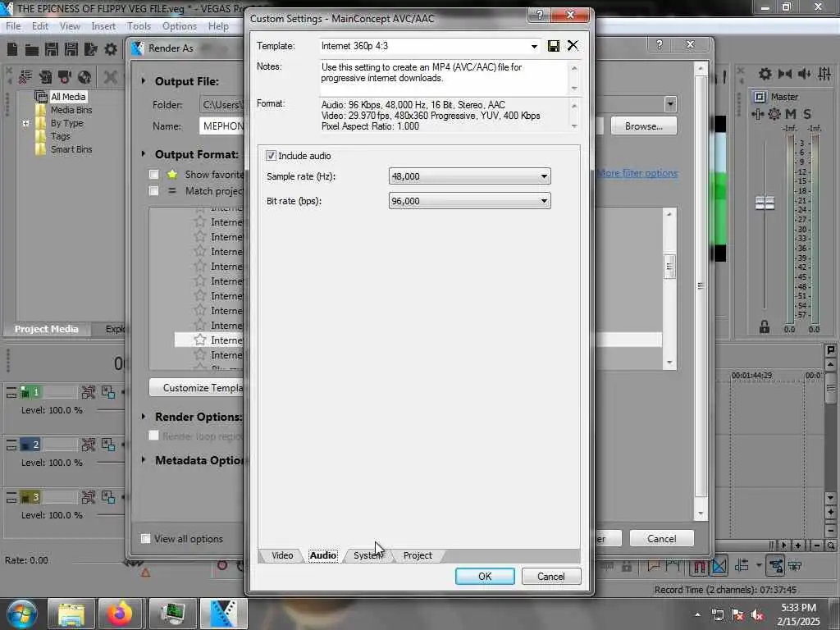Viewport: 840px width, 630px height.
Task: Open the Tools menu
Action: (x=139, y=25)
